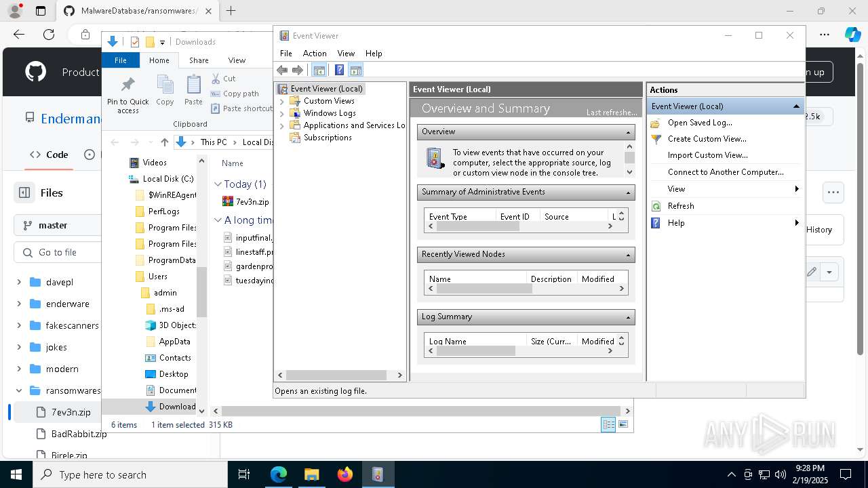Expand the Custom Views node
The image size is (868, 488).
coord(282,101)
